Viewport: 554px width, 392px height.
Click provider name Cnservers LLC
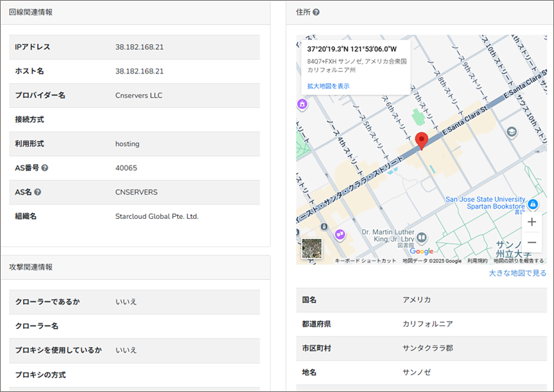point(138,96)
